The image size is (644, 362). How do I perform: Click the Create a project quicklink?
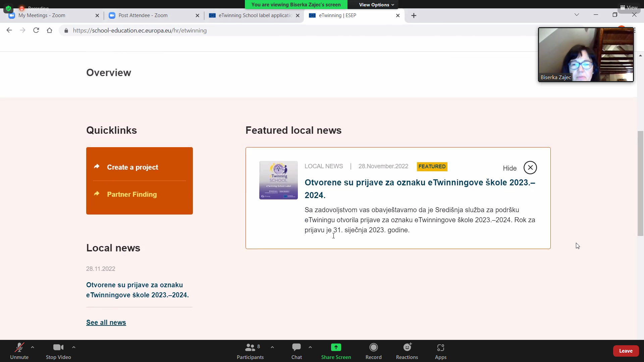tap(132, 167)
